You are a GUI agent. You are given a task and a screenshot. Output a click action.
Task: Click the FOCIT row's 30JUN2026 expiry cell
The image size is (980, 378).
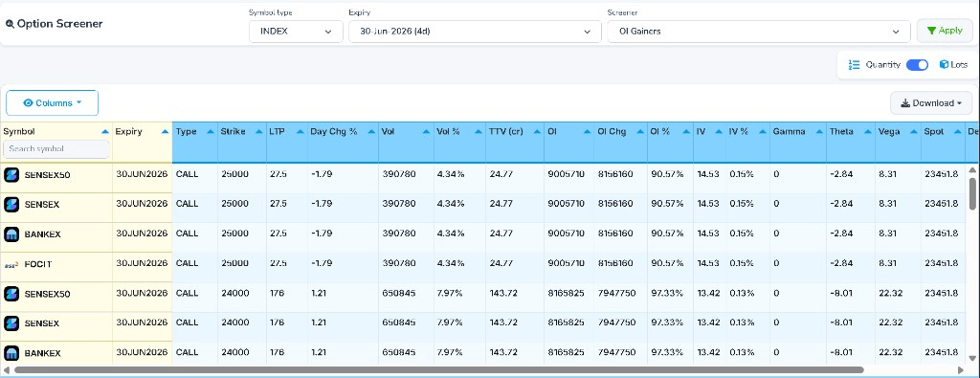142,263
